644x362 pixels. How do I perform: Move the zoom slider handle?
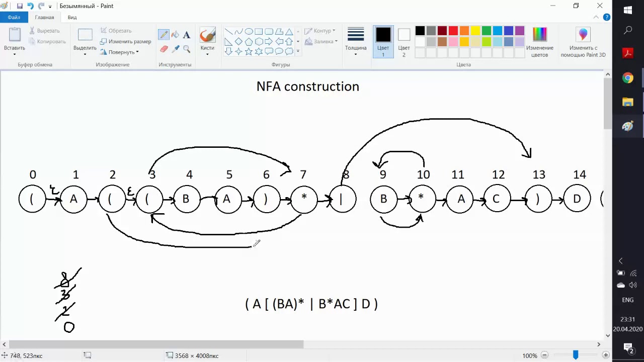575,355
